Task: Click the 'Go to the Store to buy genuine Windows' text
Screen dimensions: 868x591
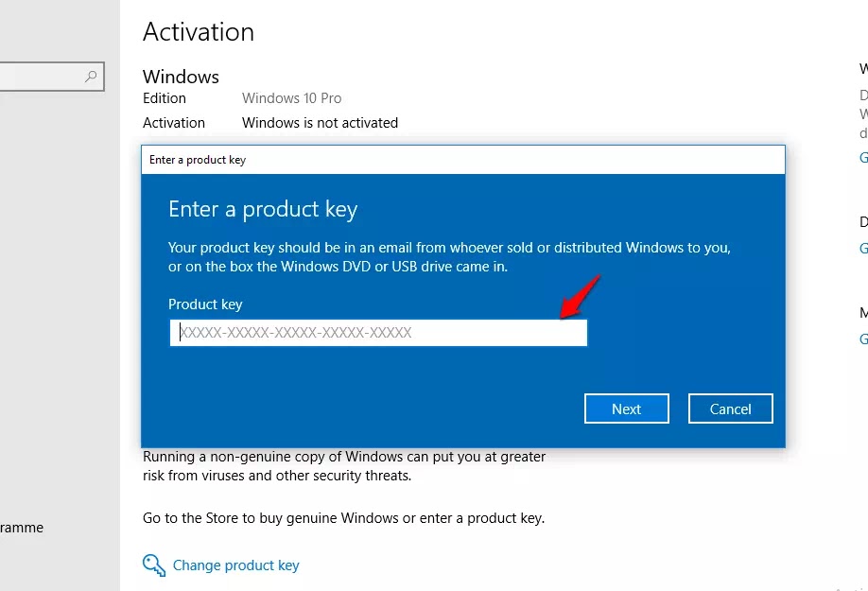Action: click(x=344, y=518)
